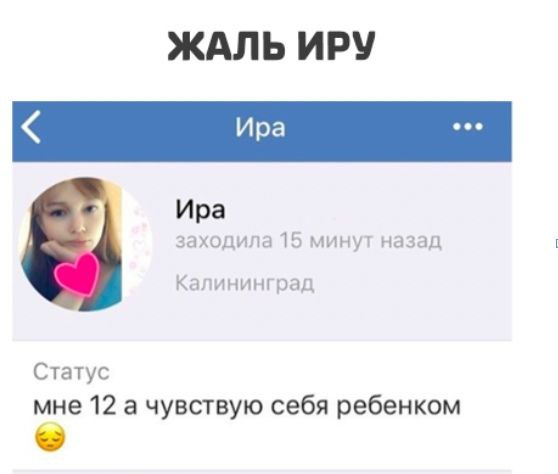
Task: Select the profile name Ира beside the avatar
Action: click(x=200, y=210)
